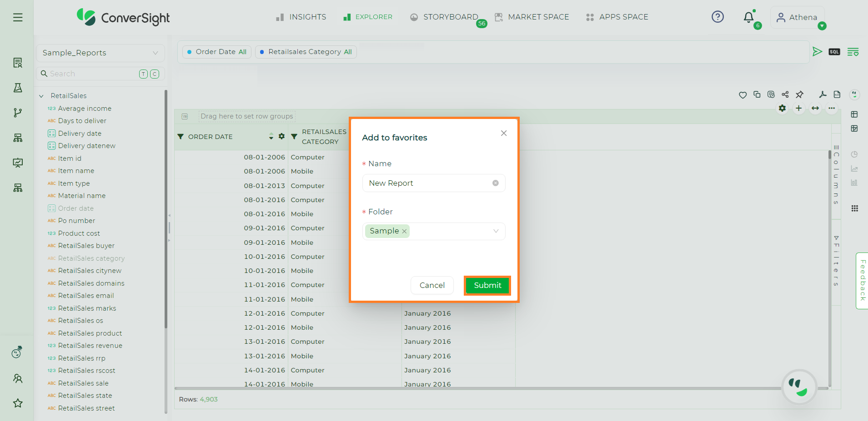Click the share icon above the table
The image size is (868, 421).
pos(785,94)
